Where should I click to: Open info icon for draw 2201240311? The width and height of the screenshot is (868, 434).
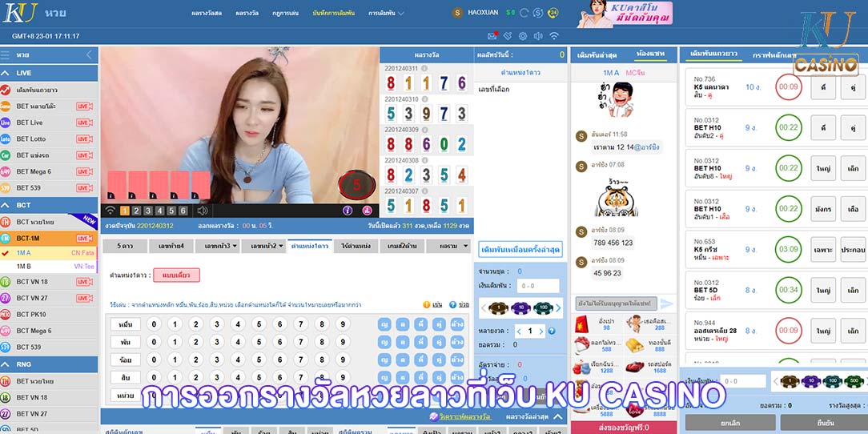click(424, 68)
